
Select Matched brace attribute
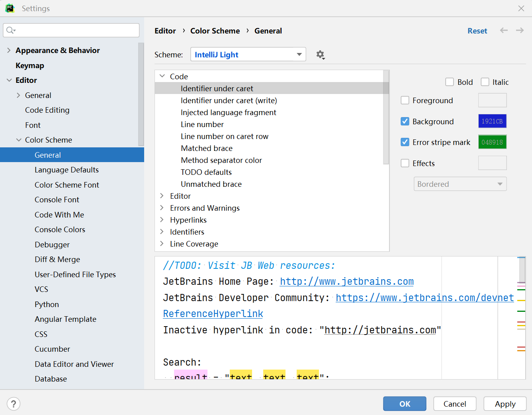coord(207,148)
